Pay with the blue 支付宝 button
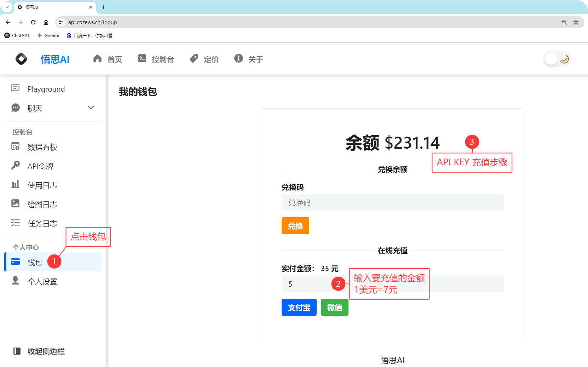The width and height of the screenshot is (588, 367). click(x=299, y=307)
